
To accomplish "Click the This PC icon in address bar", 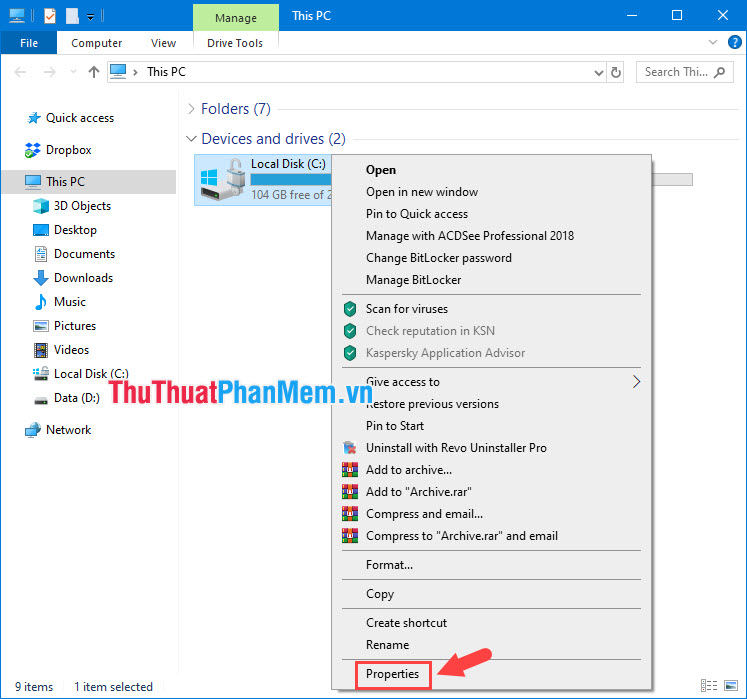I will pos(118,72).
